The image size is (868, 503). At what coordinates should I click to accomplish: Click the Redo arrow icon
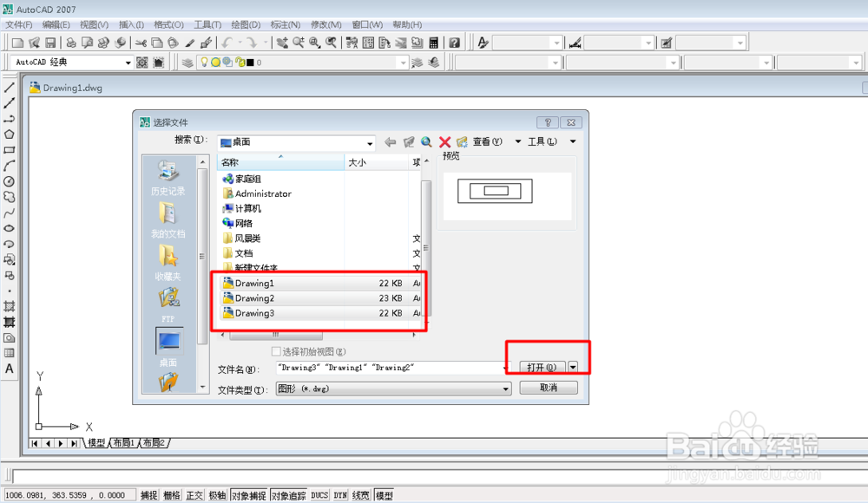coord(252,42)
